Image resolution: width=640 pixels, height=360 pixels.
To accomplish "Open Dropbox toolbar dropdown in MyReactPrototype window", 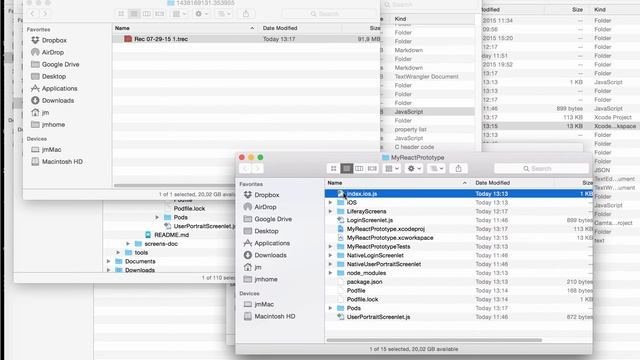I will pyautogui.click(x=436, y=169).
